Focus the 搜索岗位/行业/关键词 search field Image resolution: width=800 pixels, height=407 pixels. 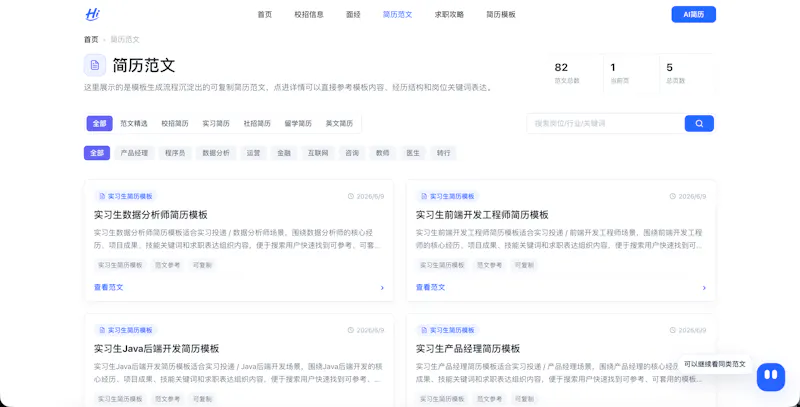point(606,123)
